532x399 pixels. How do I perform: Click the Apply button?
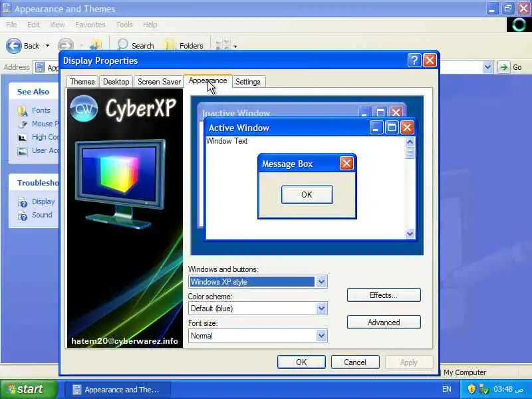(409, 362)
